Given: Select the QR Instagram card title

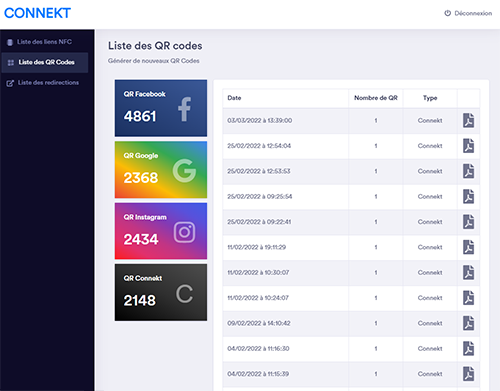Looking at the screenshot, I should click(145, 217).
